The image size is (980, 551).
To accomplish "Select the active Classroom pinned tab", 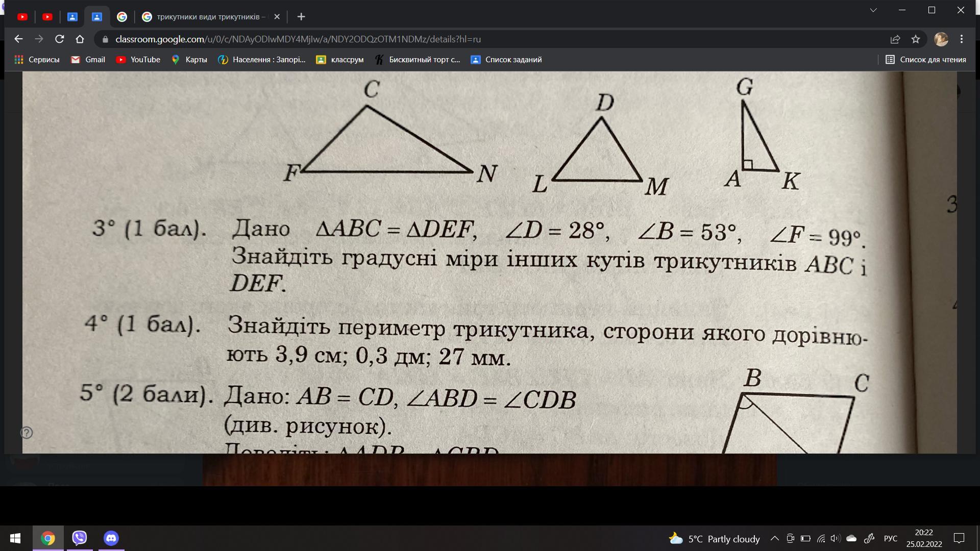I will (x=97, y=17).
